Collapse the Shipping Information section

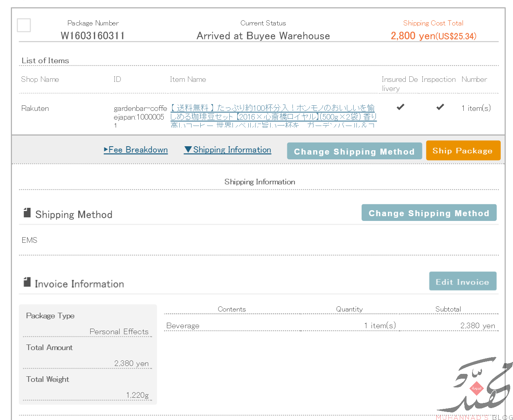pos(227,150)
